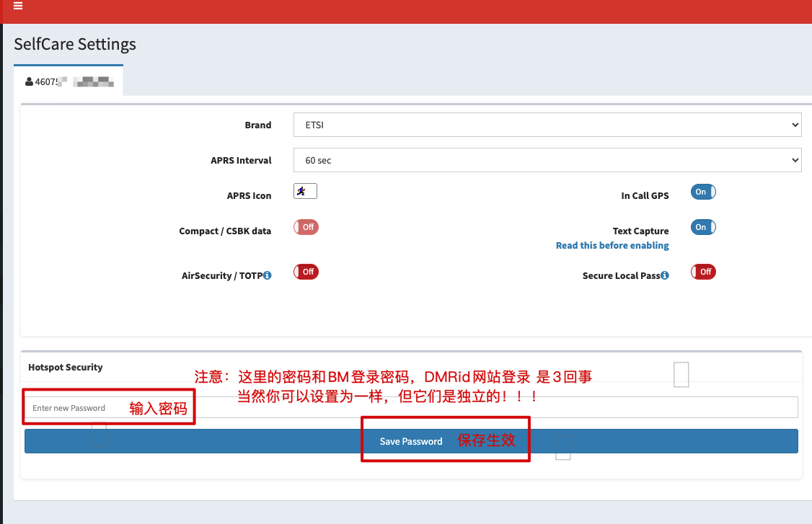This screenshot has width=812, height=524.
Task: Turn on AirSecurity / TOTP
Action: (x=306, y=272)
